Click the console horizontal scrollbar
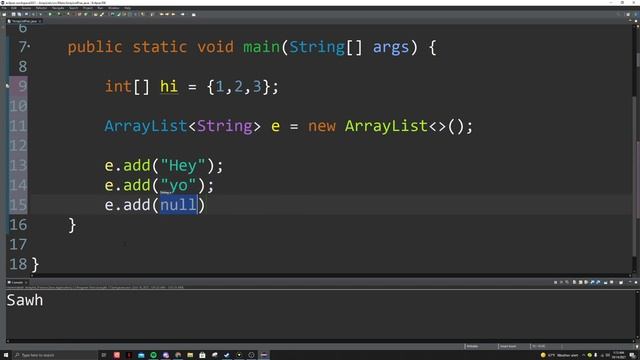Viewport: 640px width, 360px height. click(320, 340)
